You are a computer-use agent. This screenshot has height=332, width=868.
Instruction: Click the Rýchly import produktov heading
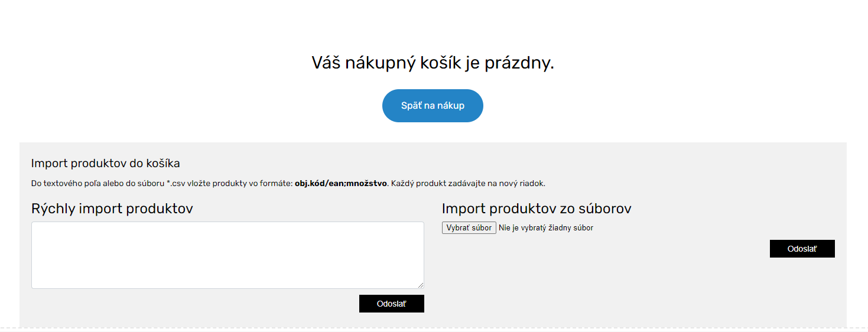[112, 209]
